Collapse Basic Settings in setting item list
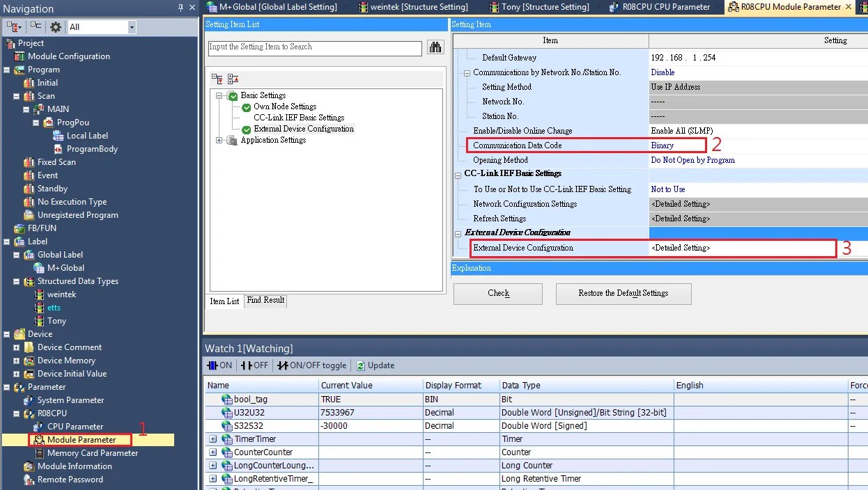 (x=219, y=95)
